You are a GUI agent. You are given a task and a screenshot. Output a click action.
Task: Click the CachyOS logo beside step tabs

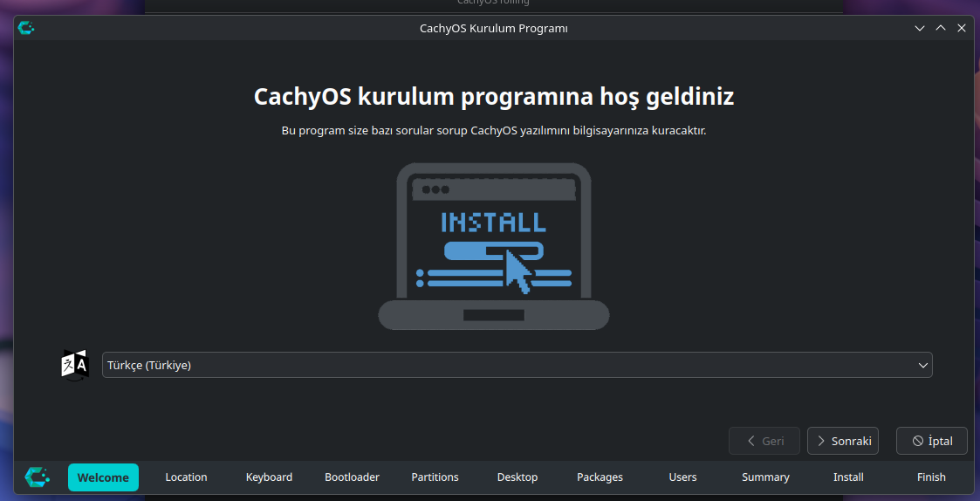pos(37,477)
